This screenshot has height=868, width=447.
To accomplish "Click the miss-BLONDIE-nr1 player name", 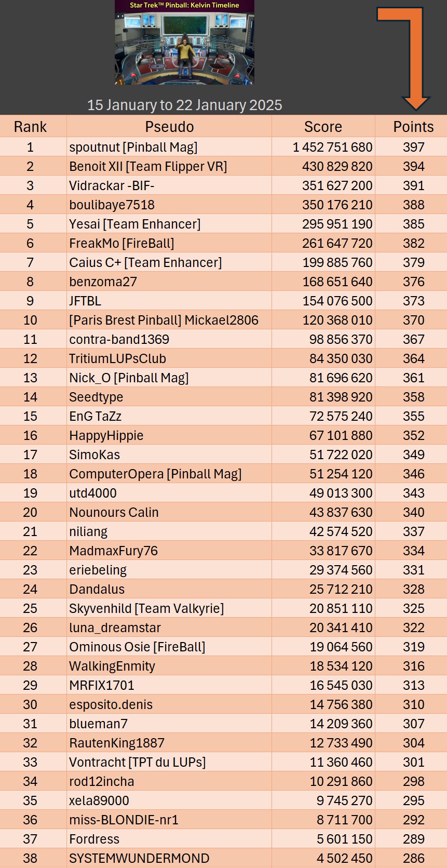I will 124,820.
